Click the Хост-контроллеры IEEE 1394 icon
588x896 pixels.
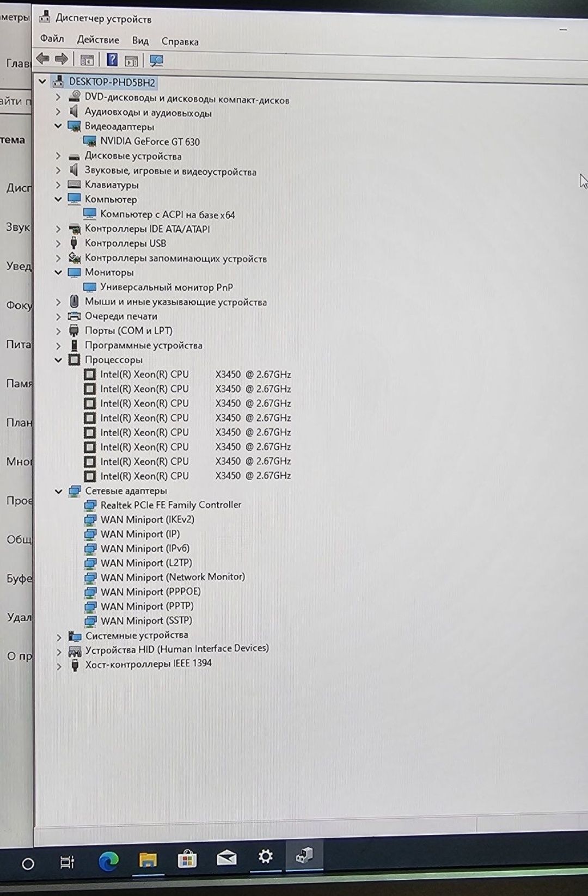point(75,664)
